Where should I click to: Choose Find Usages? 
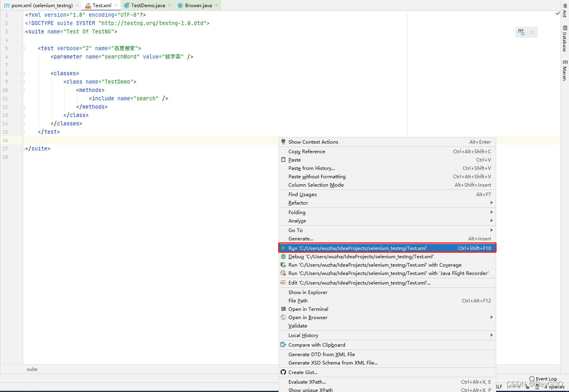pyautogui.click(x=387, y=195)
